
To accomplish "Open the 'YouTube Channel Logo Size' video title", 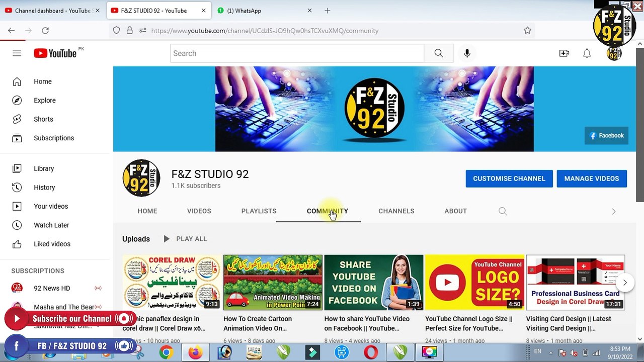I will pyautogui.click(x=469, y=323).
